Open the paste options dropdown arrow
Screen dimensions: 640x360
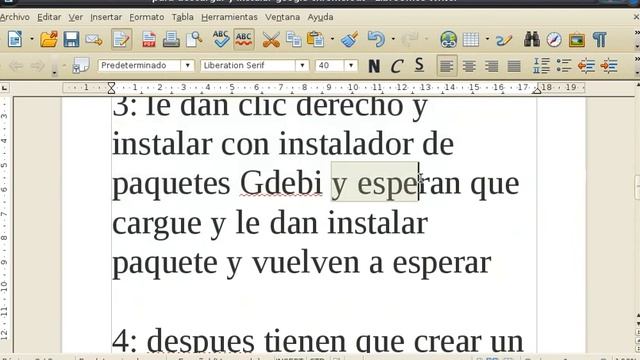(332, 40)
